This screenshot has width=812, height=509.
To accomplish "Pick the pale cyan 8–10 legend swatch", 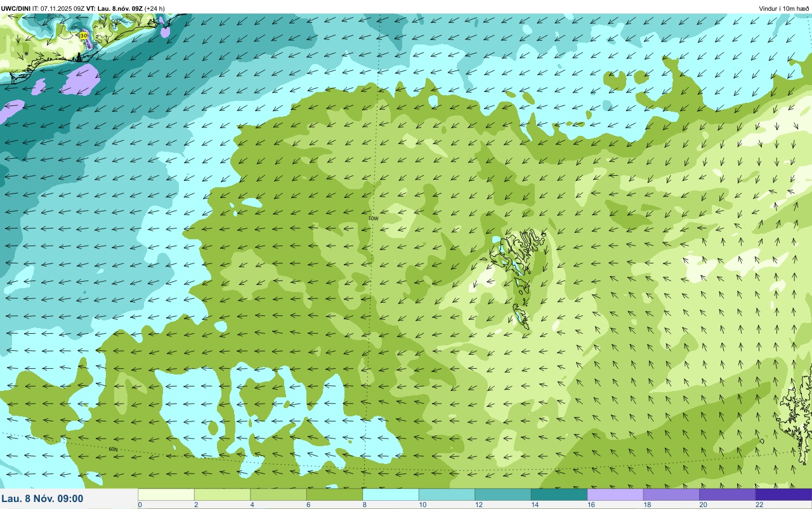I will click(391, 494).
